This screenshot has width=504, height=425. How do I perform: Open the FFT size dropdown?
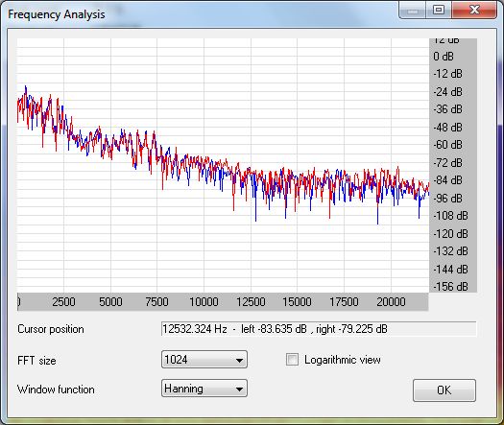click(204, 360)
